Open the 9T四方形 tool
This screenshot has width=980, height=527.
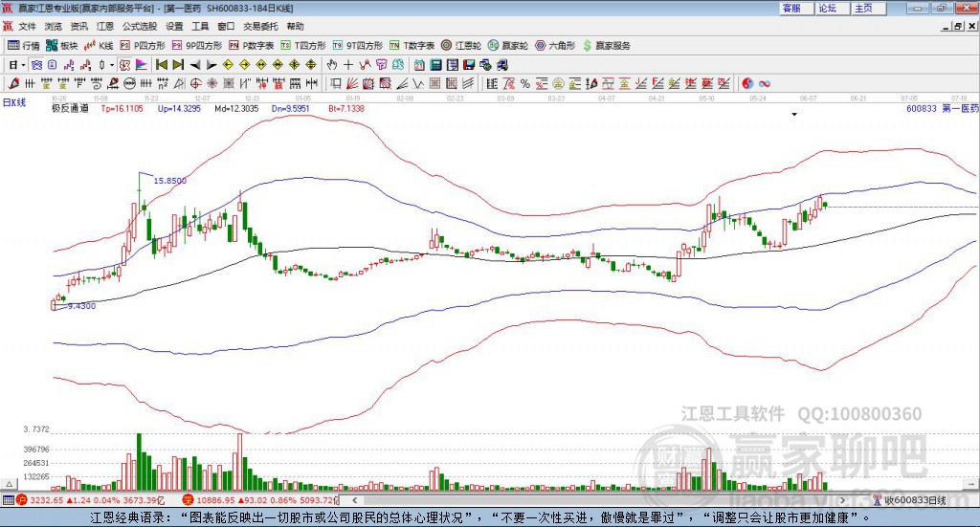point(358,46)
